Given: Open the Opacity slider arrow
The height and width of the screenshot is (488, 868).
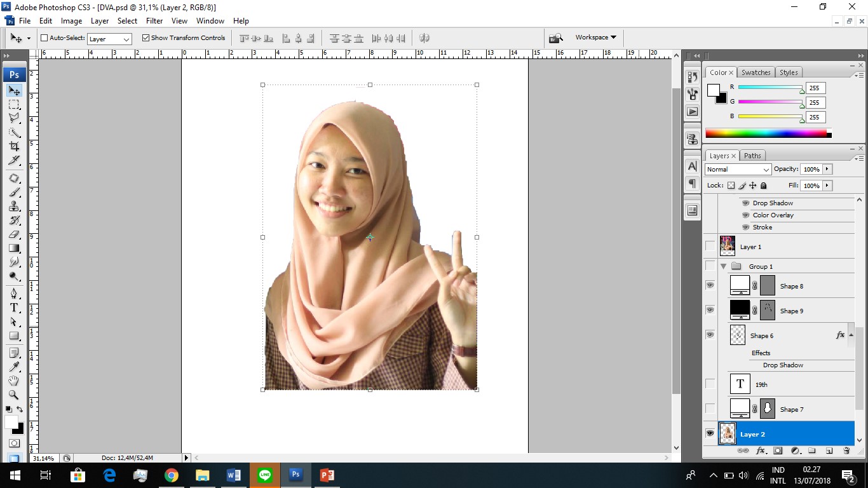Looking at the screenshot, I should 827,169.
